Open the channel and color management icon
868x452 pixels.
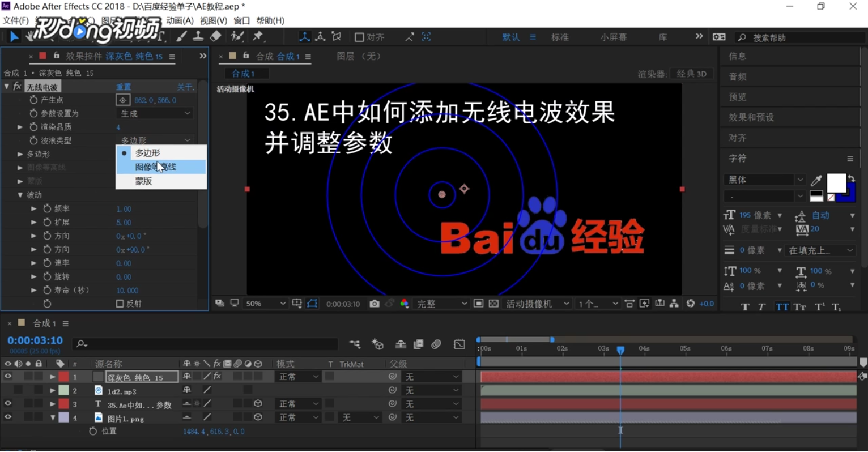[x=405, y=304]
